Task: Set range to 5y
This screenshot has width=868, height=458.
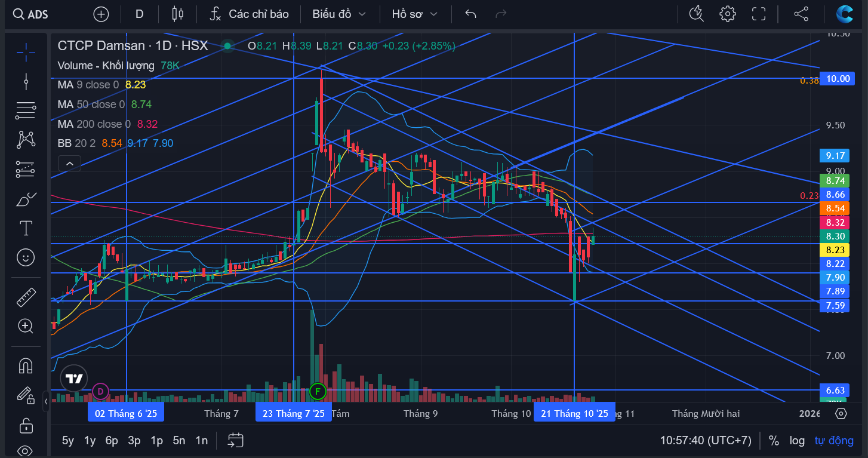Action: tap(68, 441)
